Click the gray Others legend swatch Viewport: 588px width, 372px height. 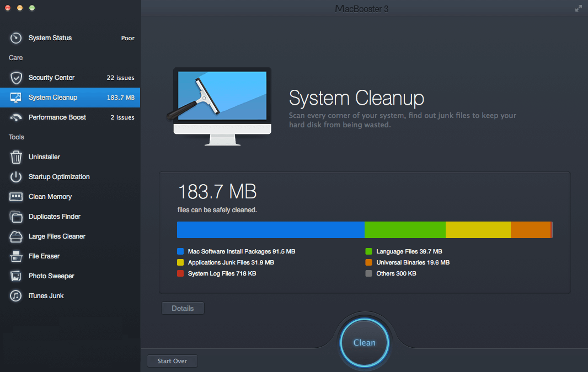(368, 273)
